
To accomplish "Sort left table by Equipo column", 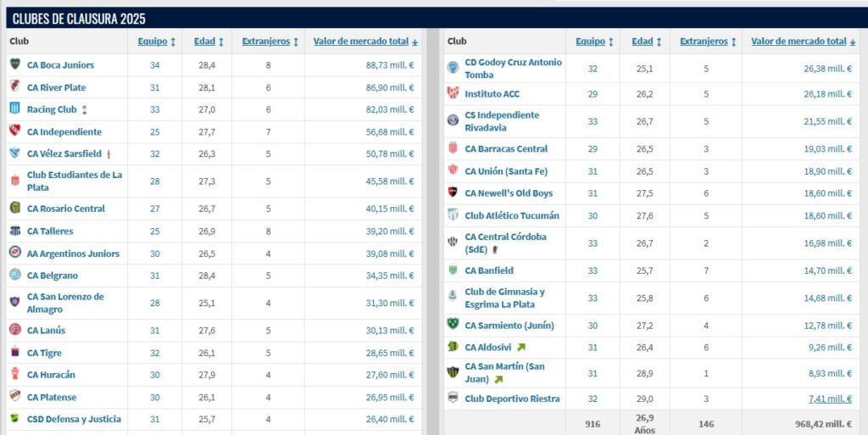I will pos(157,42).
